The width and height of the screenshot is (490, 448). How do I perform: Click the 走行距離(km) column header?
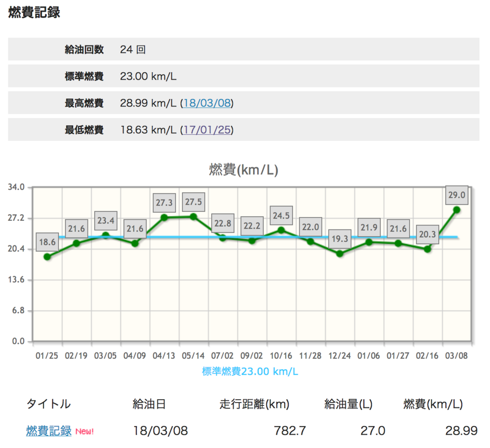click(x=255, y=404)
